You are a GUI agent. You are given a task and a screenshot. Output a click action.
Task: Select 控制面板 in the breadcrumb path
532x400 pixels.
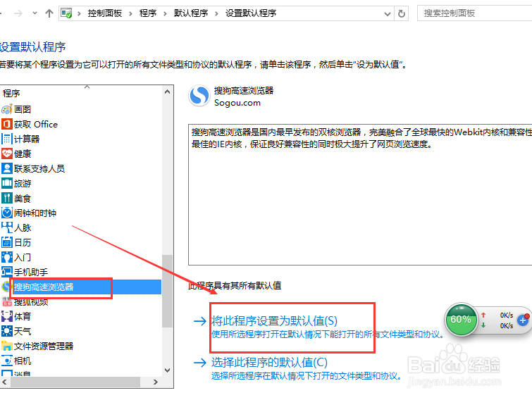point(105,13)
